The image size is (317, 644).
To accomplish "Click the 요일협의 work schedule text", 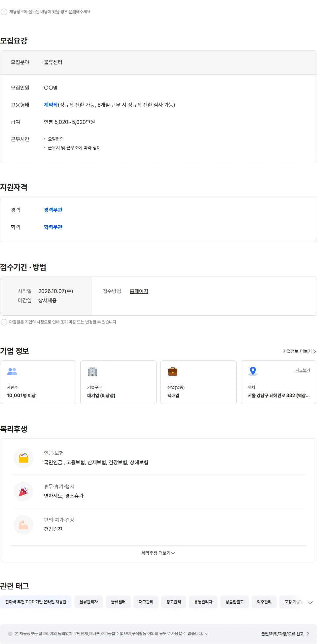I will point(56,139).
